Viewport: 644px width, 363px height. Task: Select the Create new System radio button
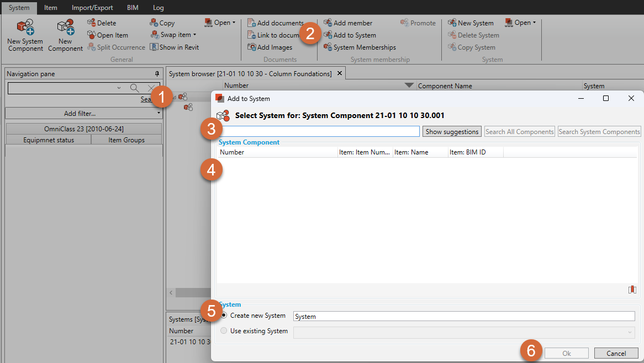(224, 315)
